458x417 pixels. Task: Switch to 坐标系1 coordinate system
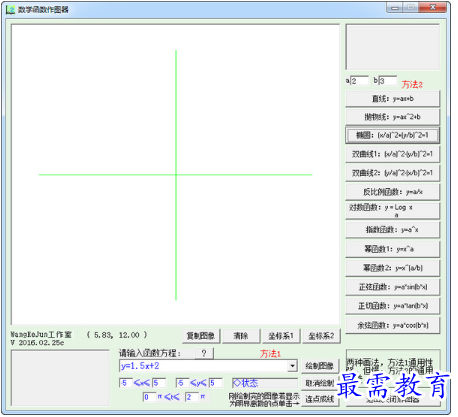point(281,336)
